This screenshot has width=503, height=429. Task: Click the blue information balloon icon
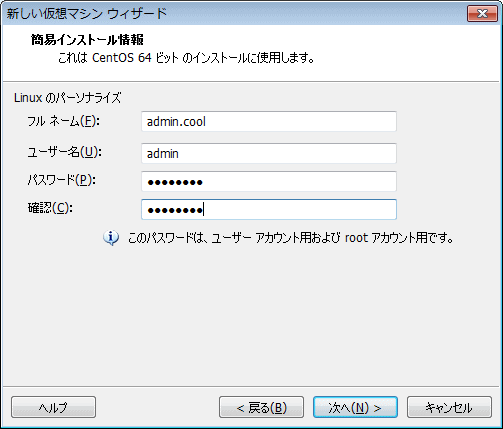tap(111, 238)
